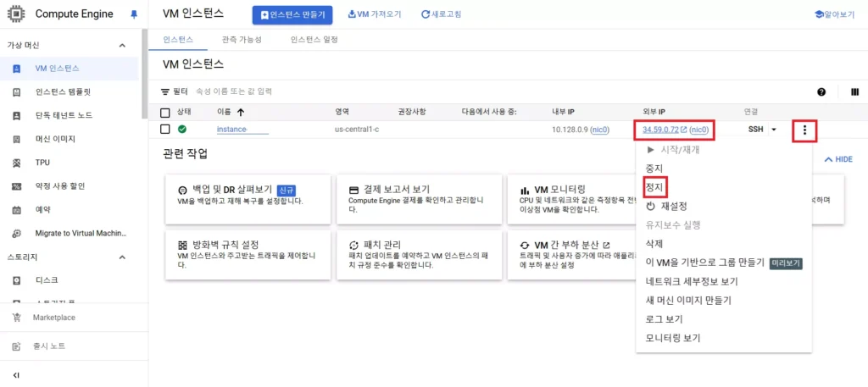Click the 필터 filter icon
The image size is (868, 387).
pos(165,91)
